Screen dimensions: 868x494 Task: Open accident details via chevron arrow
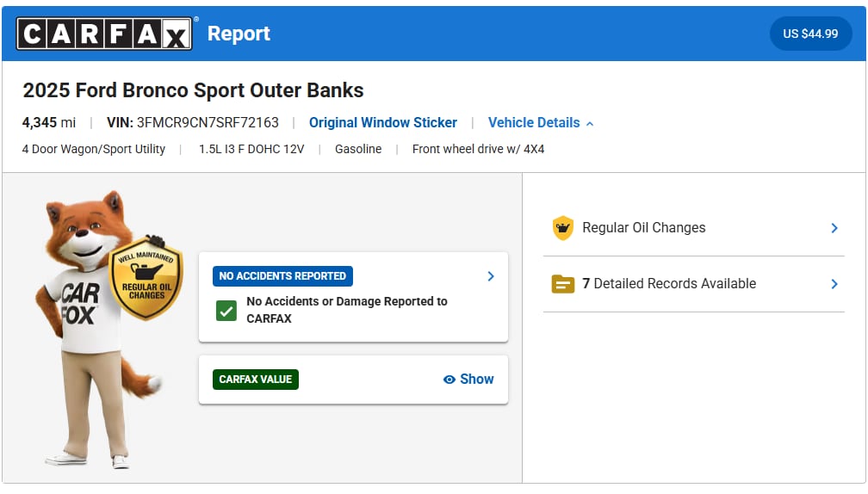[491, 276]
